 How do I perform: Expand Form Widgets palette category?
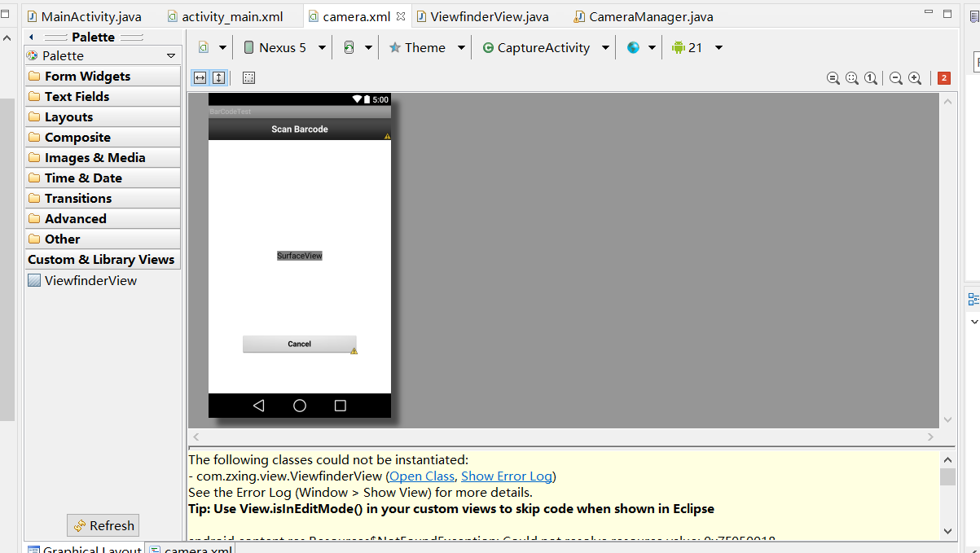(103, 76)
